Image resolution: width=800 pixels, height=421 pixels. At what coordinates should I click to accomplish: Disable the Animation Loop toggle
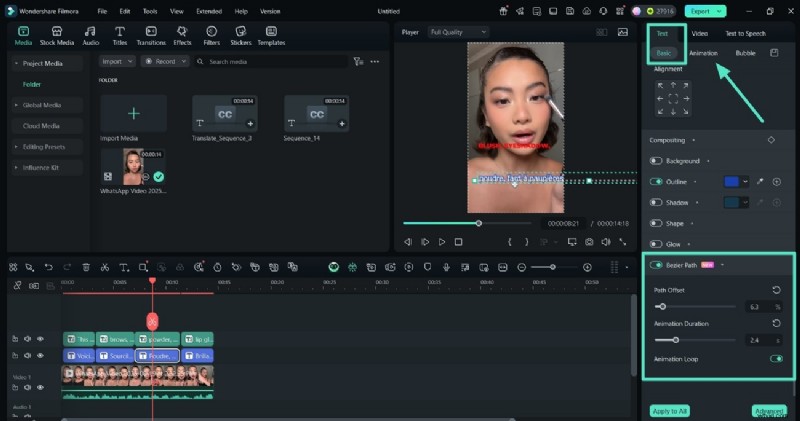pos(776,358)
